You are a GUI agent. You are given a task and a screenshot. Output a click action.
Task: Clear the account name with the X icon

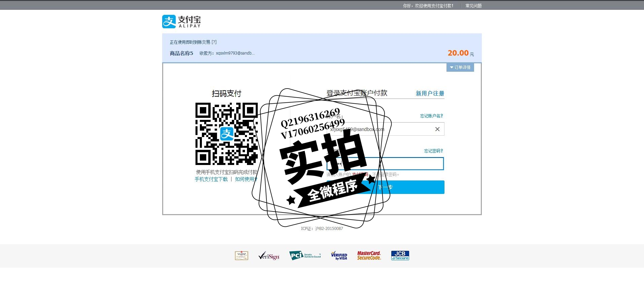[437, 129]
